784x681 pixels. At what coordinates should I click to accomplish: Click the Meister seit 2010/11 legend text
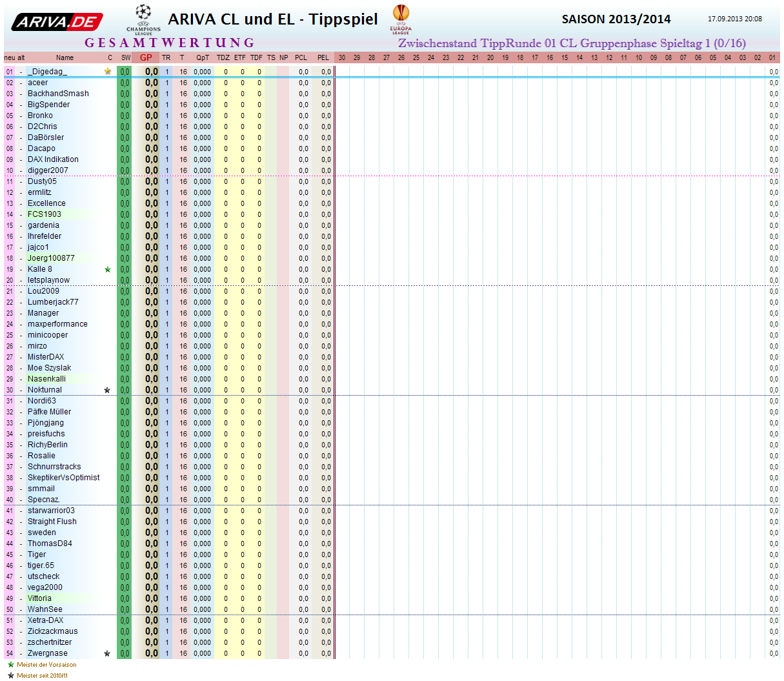[42, 675]
